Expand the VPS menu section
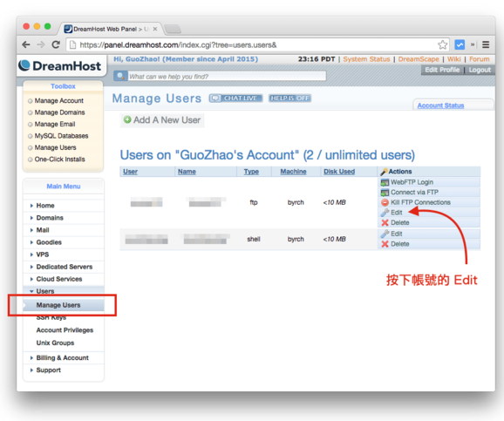This screenshot has height=421, width=504. [x=42, y=255]
